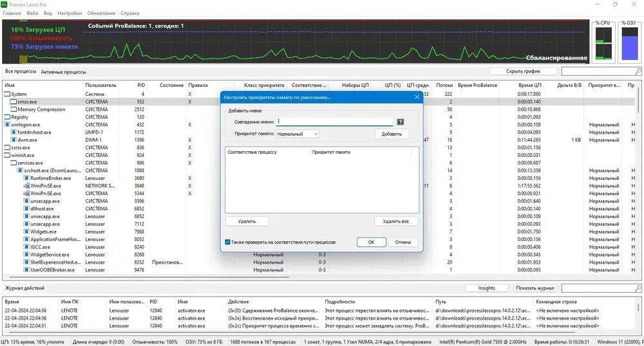Cancel the dialog with Отмена
Screen dimensions: 644x346
(403, 242)
